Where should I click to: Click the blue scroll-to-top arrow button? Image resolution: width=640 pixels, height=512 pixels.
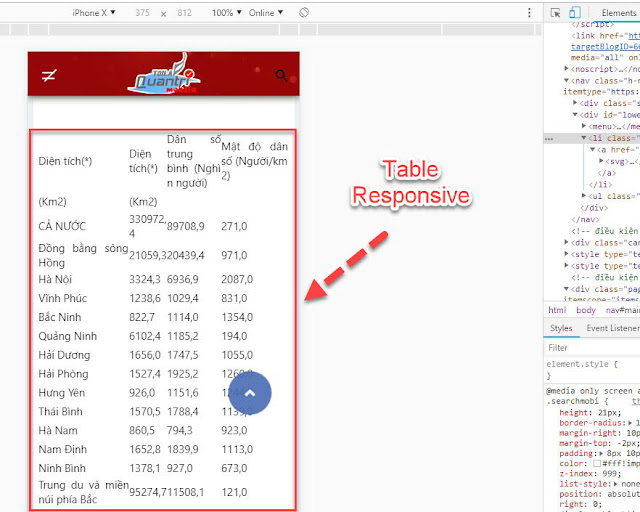point(250,393)
